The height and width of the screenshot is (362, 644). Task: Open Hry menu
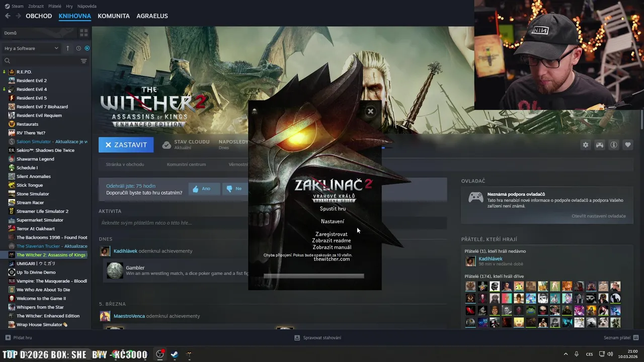point(69,6)
